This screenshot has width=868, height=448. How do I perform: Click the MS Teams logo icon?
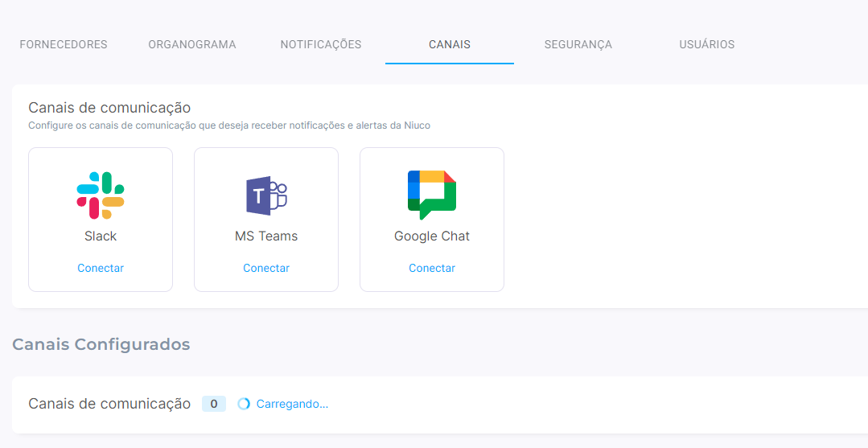[266, 195]
